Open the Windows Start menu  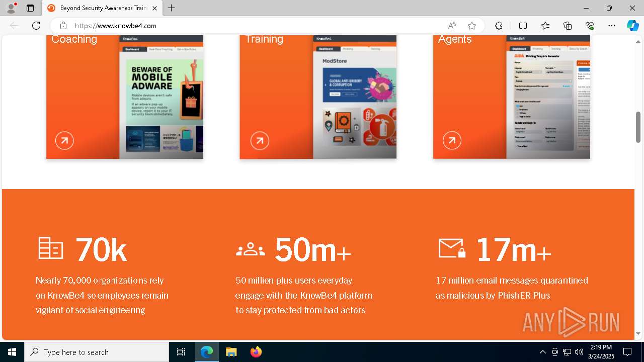[12, 352]
